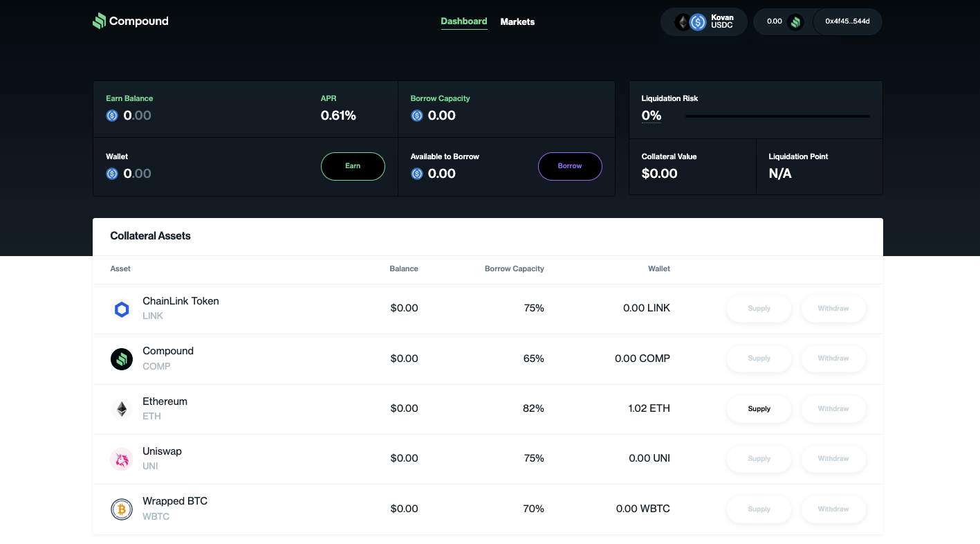Open the Kovan USDC network selector
980x544 pixels.
pos(704,22)
